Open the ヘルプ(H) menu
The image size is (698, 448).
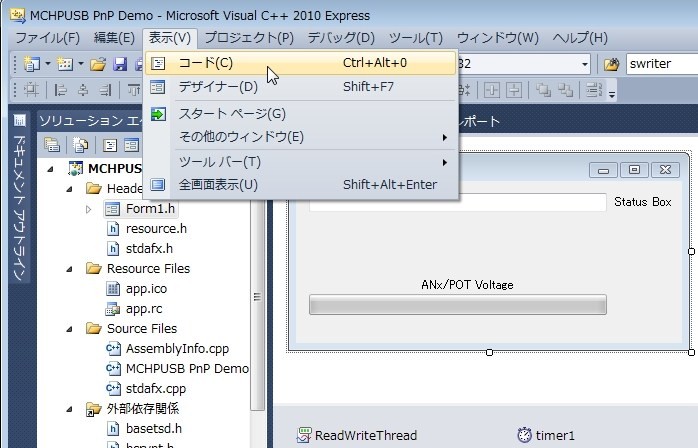pos(580,38)
